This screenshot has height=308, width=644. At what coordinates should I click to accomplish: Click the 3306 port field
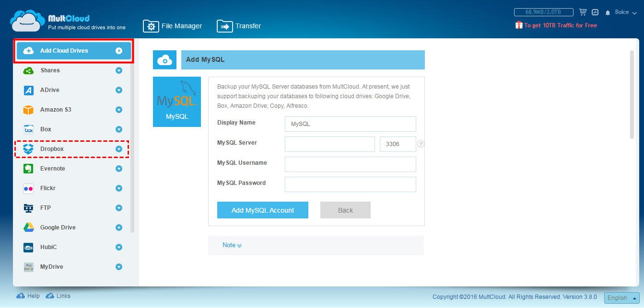(x=398, y=144)
